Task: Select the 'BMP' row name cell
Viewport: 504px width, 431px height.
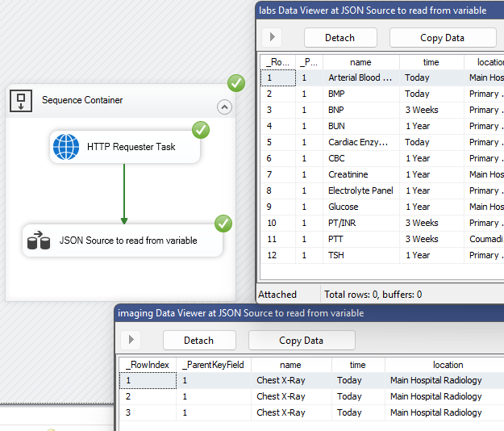Action: point(361,94)
